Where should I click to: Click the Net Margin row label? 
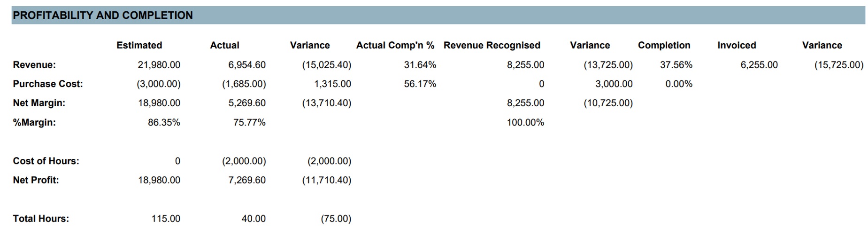click(39, 103)
